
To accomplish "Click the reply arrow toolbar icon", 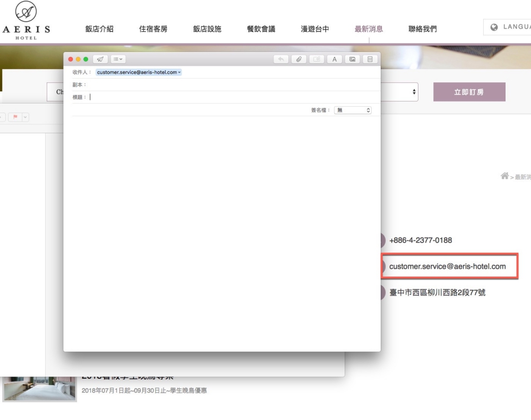I will click(x=281, y=59).
